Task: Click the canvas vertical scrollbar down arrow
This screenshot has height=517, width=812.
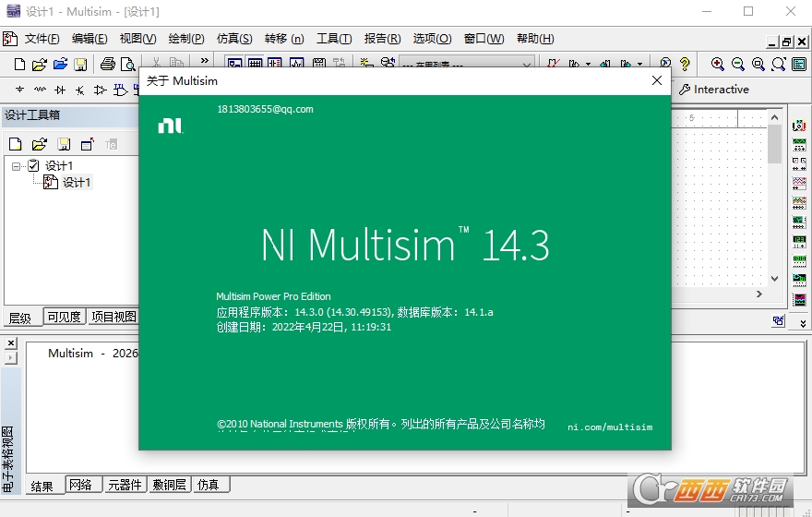Action: coord(775,279)
